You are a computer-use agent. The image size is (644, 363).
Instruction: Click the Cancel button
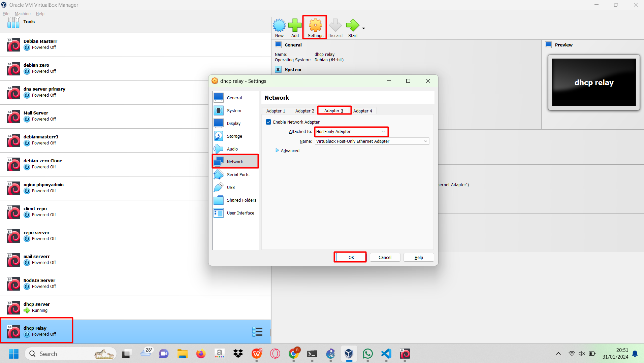385,257
